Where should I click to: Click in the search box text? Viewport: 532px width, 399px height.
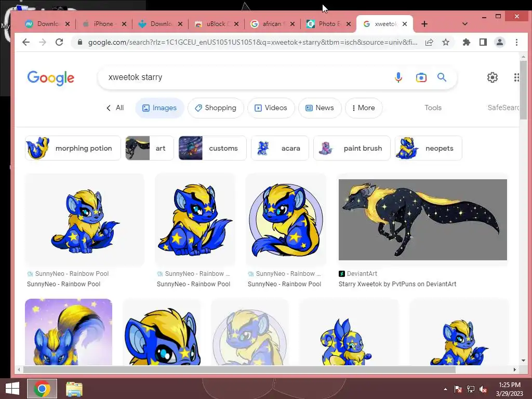coord(135,77)
